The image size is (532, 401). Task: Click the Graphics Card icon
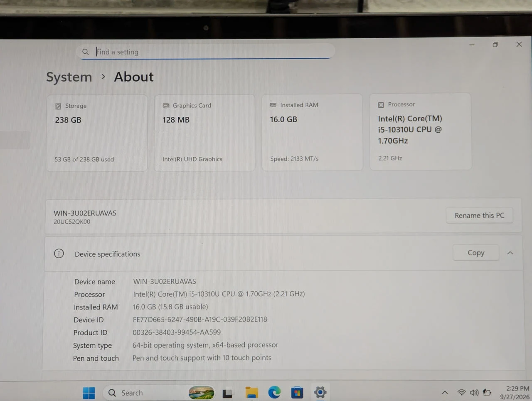coord(166,106)
